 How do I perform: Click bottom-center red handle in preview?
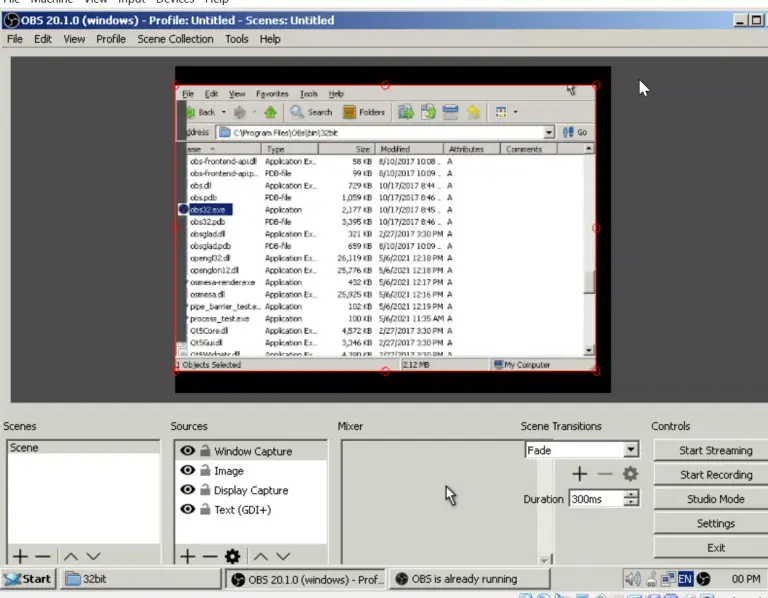tap(385, 371)
